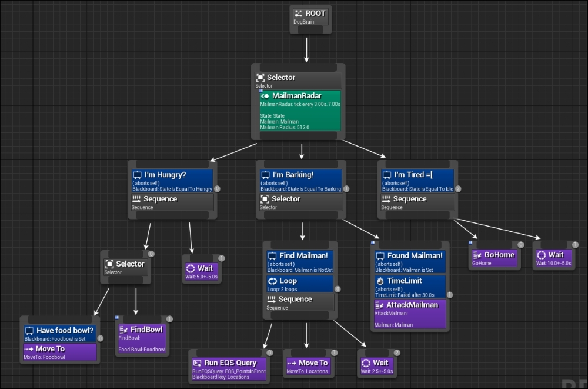Click the Wait 10.0+-5.0s clock icon
Image resolution: width=588 pixels, height=389 pixels.
pos(541,255)
